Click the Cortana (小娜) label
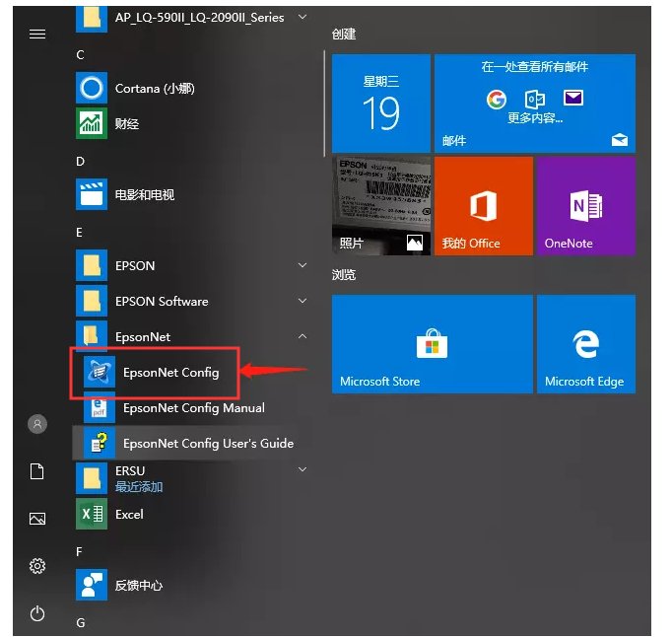The width and height of the screenshot is (672, 637). click(155, 89)
